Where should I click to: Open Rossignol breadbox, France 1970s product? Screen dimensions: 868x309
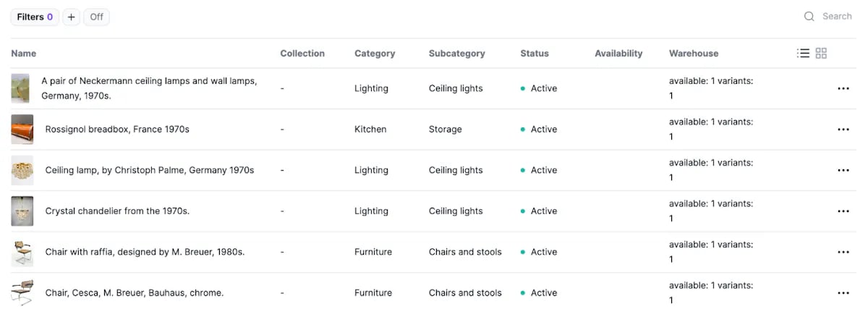(x=117, y=130)
